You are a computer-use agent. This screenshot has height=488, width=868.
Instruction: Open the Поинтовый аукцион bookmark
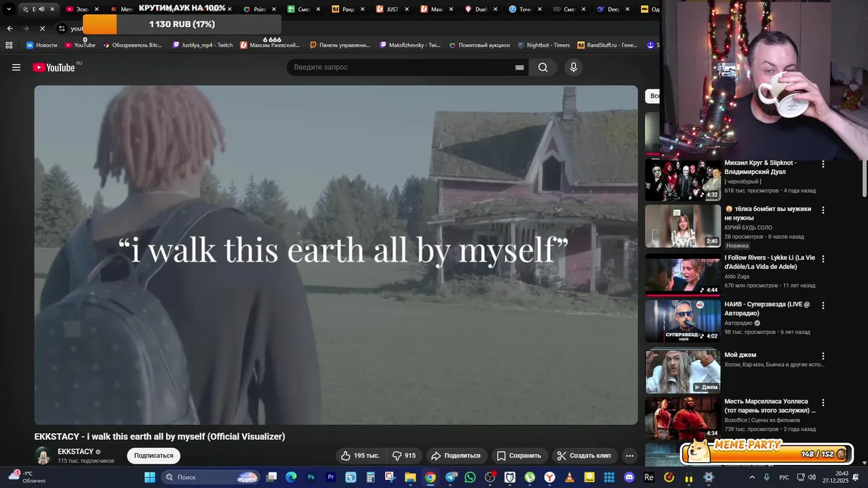coord(479,45)
